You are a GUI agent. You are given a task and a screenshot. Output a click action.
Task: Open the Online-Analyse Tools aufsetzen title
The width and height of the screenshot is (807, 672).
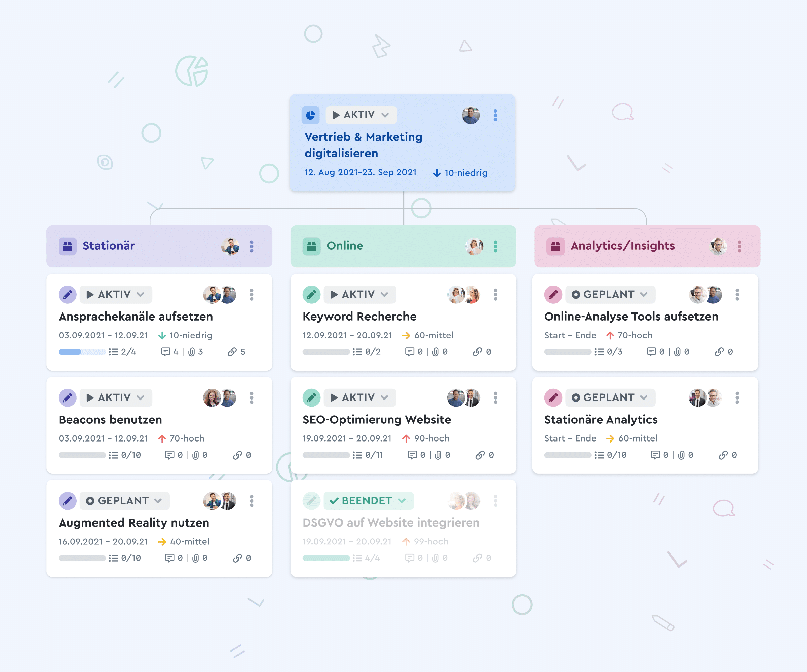[x=631, y=317]
